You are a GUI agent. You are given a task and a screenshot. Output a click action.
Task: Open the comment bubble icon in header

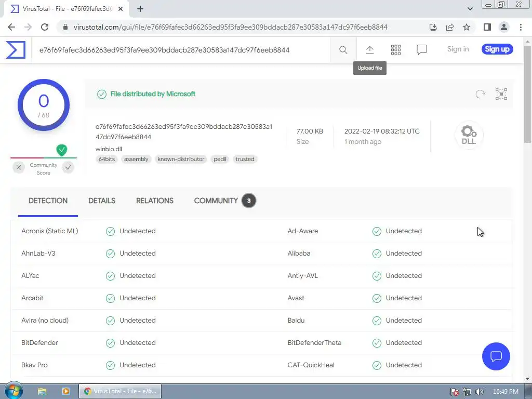421,50
